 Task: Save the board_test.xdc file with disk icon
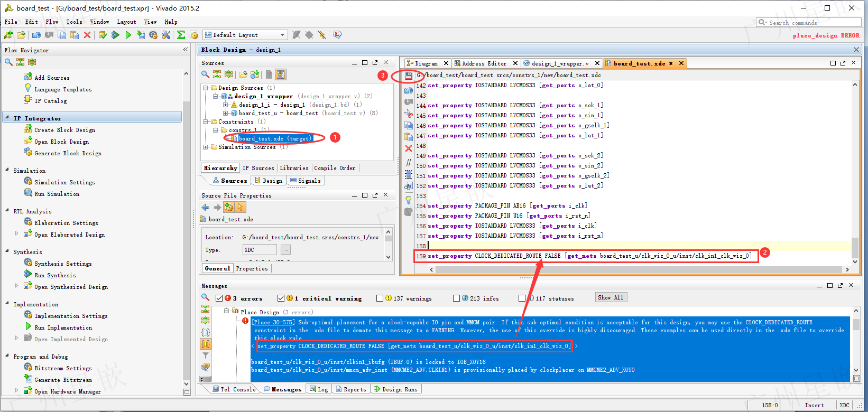click(x=409, y=76)
